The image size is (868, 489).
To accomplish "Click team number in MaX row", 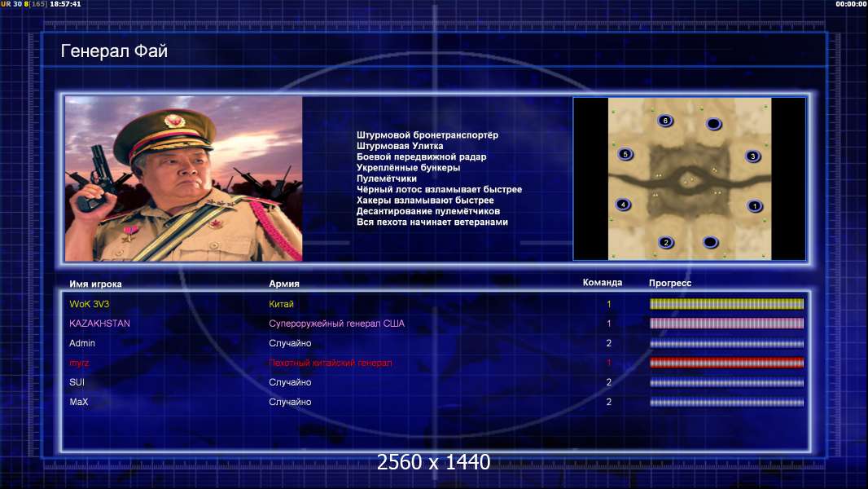I will 609,402.
